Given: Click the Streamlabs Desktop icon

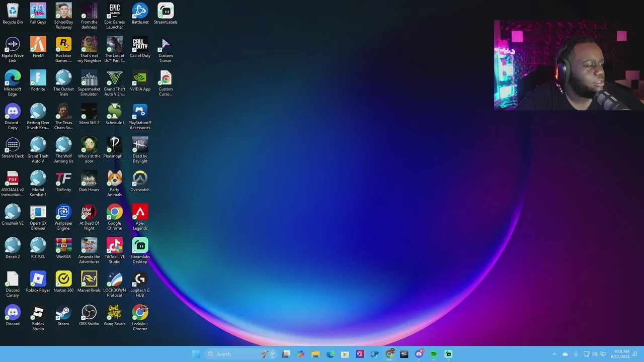Looking at the screenshot, I should (x=140, y=251).
